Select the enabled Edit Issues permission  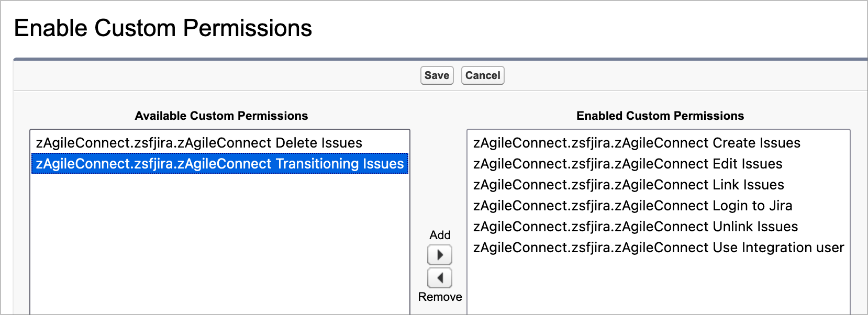(628, 164)
